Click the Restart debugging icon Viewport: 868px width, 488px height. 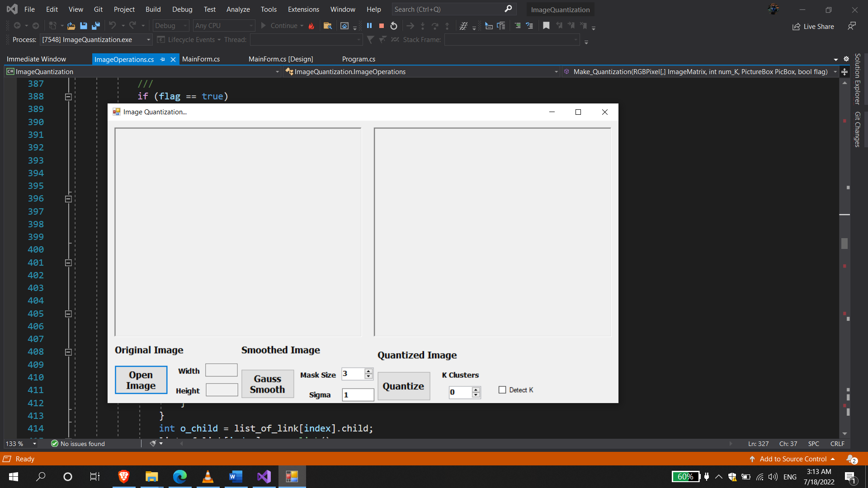pos(394,26)
